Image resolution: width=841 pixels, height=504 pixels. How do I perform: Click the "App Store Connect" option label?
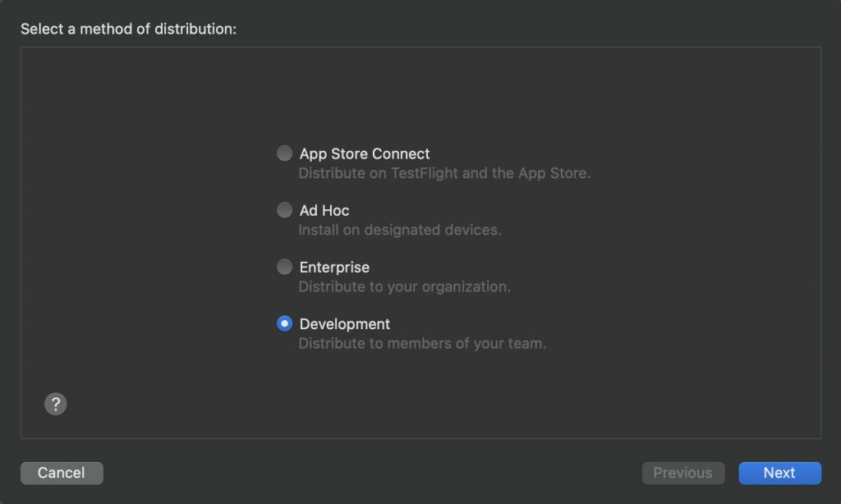365,153
